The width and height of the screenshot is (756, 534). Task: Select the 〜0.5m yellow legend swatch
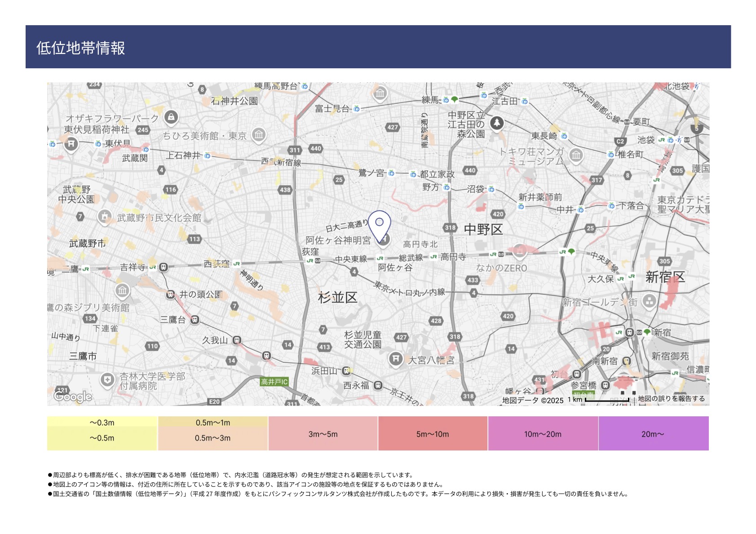102,438
